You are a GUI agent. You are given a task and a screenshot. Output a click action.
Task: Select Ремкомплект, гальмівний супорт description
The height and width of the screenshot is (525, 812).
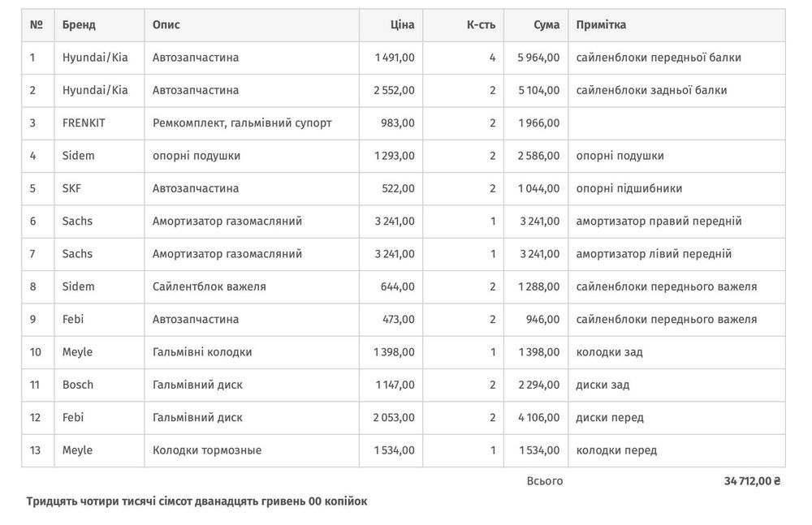242,123
